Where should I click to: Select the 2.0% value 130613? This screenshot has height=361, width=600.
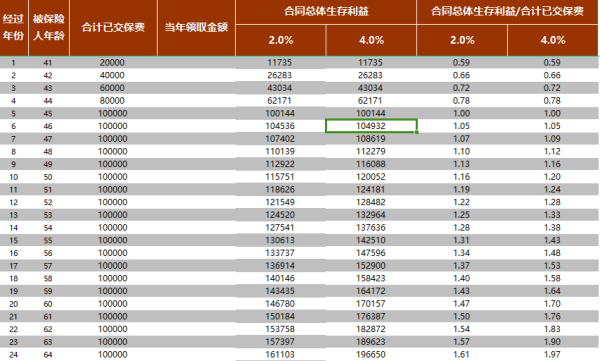click(x=280, y=240)
